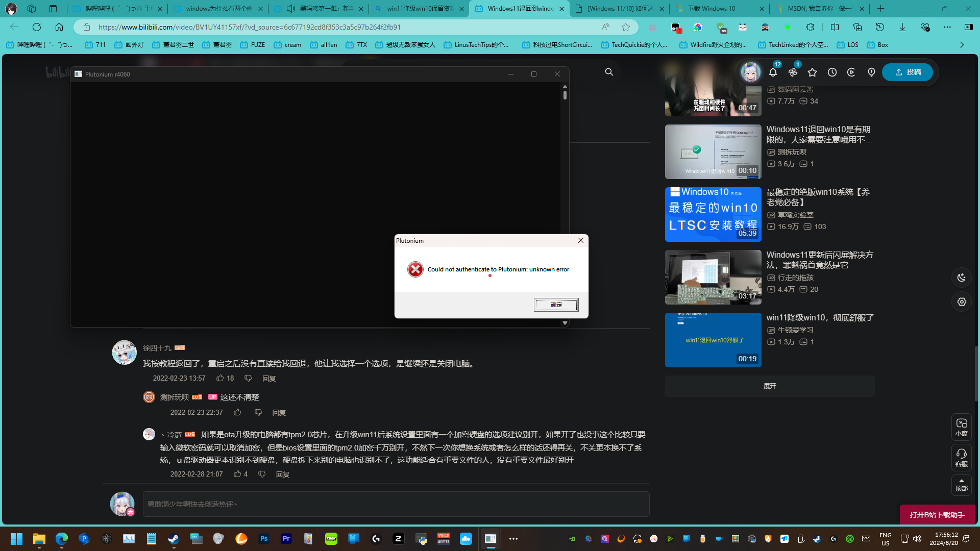Switch to windows为什么有两个 tab
The width and height of the screenshot is (980, 551).
point(218,9)
